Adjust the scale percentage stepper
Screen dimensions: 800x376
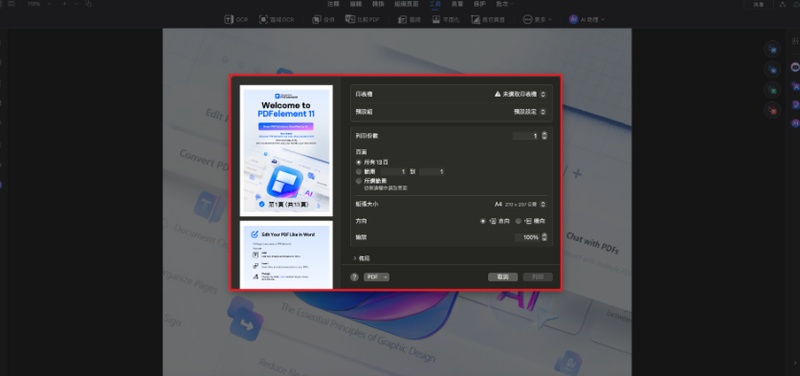click(x=544, y=238)
